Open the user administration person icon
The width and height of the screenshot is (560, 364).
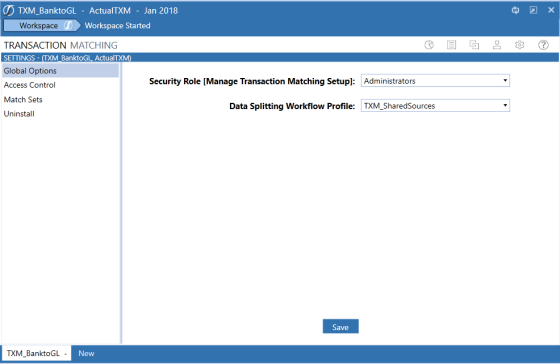pyautogui.click(x=497, y=45)
